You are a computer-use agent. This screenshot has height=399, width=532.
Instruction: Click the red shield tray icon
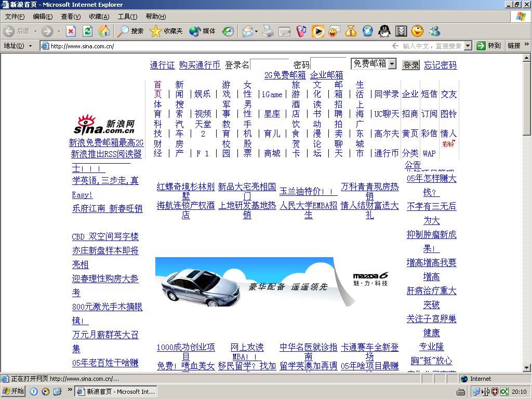tap(495, 392)
